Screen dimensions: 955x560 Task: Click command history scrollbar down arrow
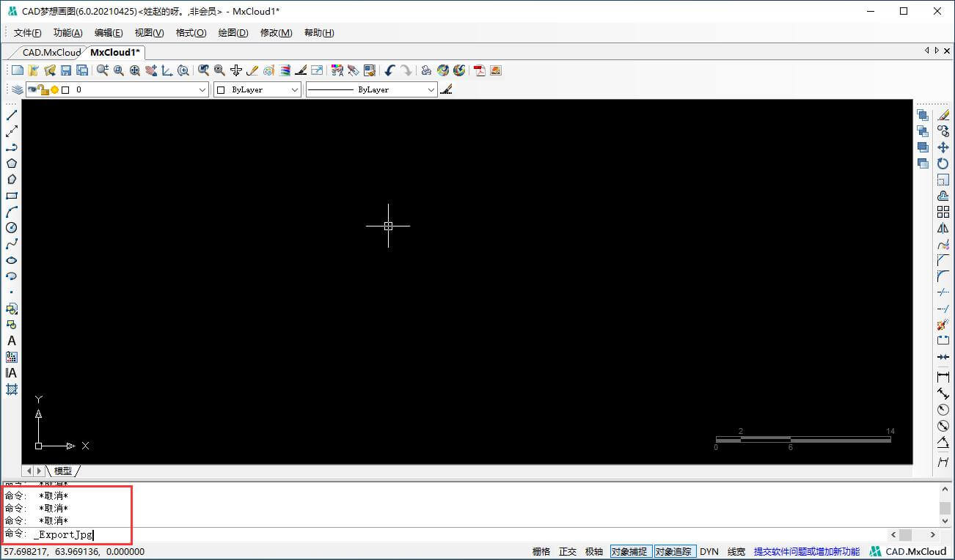[x=945, y=521]
